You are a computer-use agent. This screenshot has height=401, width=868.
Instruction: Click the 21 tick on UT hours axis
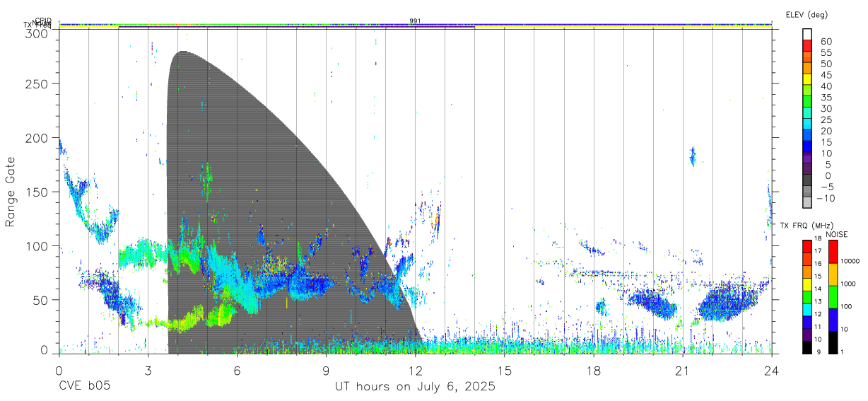[683, 371]
